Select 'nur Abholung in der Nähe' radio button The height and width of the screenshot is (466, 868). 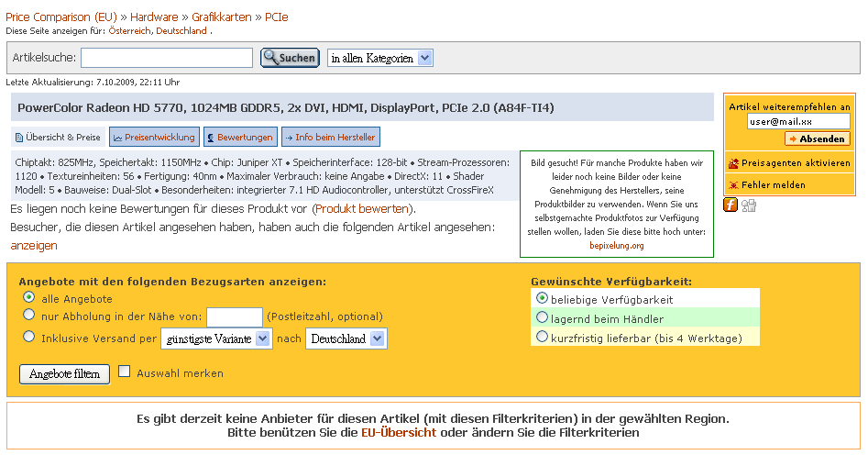(x=29, y=316)
